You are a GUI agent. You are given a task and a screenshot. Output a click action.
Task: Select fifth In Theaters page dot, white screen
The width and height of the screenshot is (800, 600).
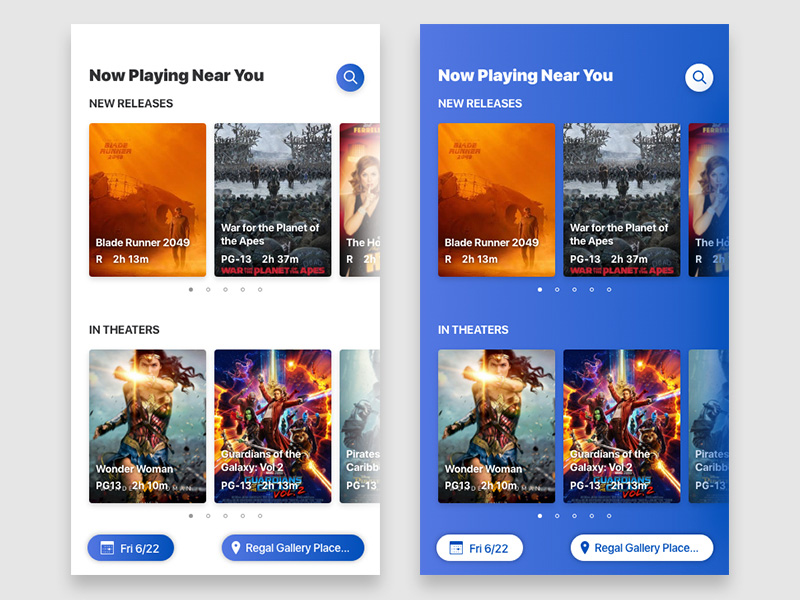(260, 516)
